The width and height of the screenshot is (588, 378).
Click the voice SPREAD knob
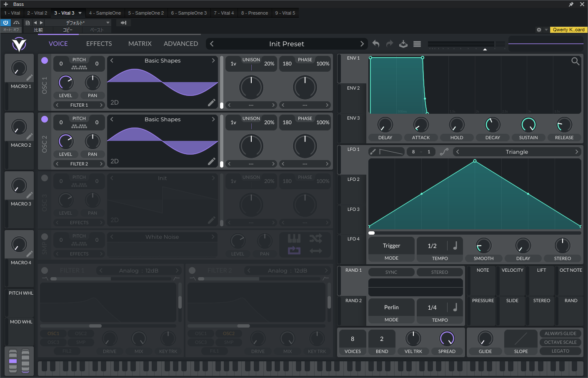click(x=447, y=338)
